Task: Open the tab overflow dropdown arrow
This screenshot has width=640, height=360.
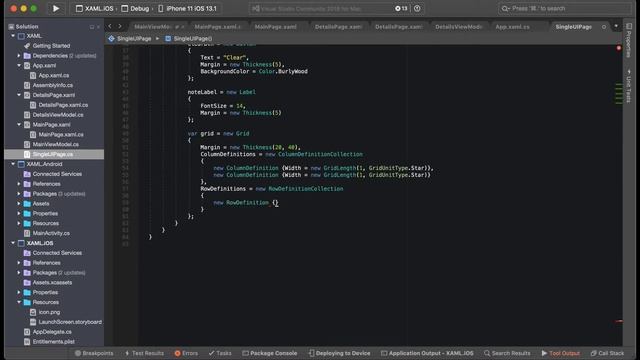Action: tap(616, 26)
